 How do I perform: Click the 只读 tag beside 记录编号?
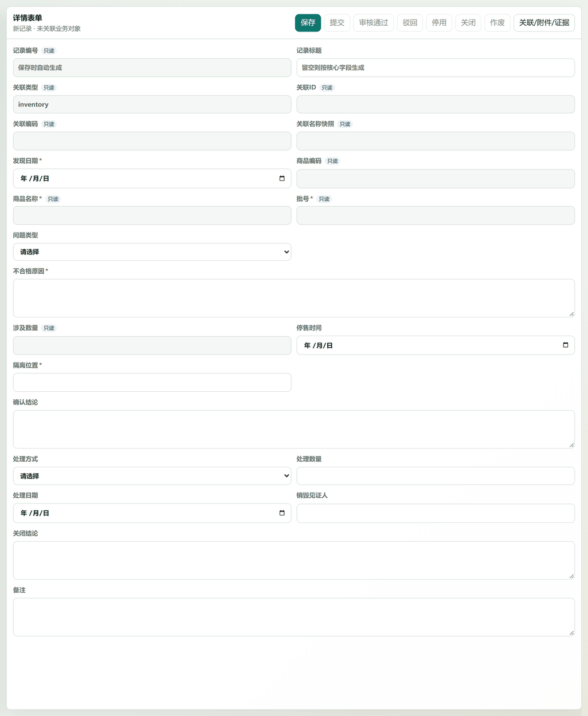pos(49,51)
